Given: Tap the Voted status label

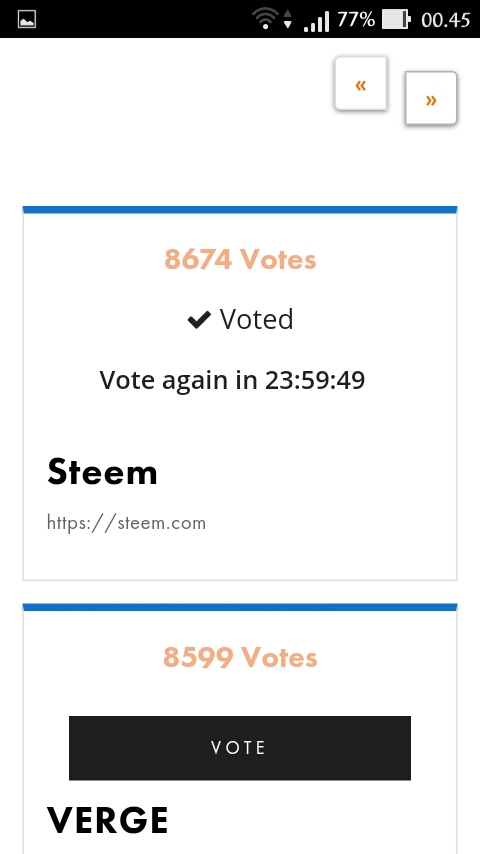Looking at the screenshot, I should (x=257, y=319).
